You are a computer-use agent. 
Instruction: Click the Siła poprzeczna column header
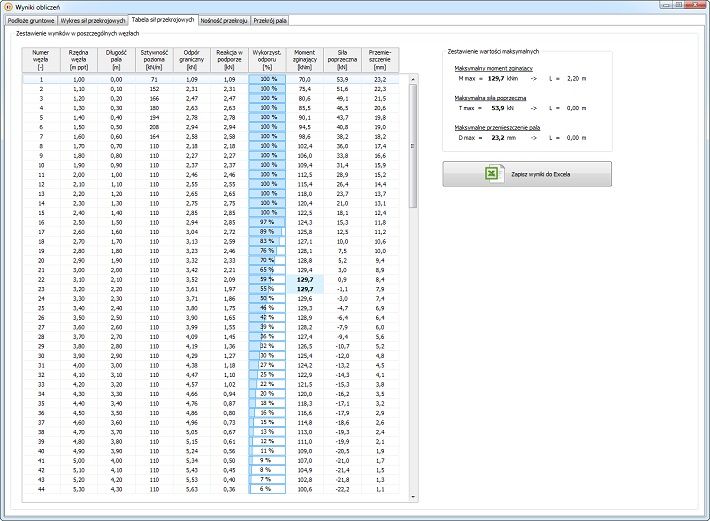click(x=342, y=60)
